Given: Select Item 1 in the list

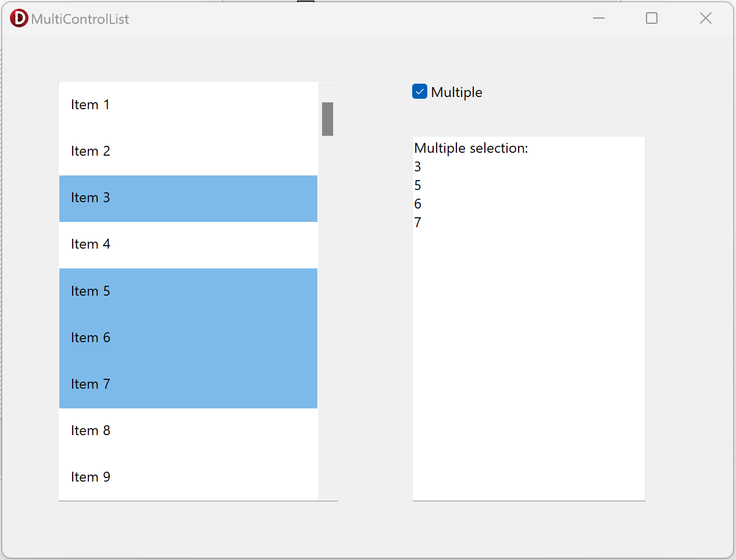Looking at the screenshot, I should pos(188,105).
